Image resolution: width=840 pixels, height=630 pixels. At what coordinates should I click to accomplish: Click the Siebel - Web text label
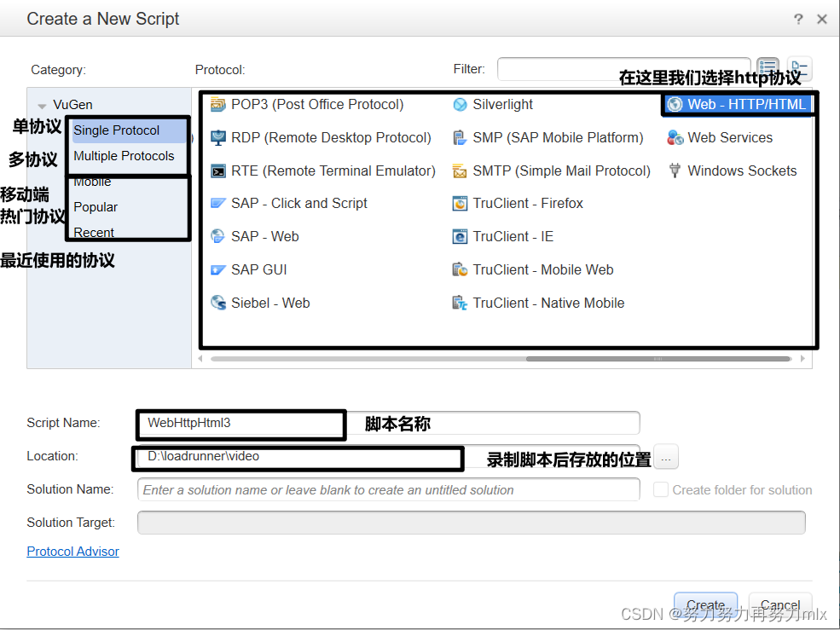(x=270, y=303)
